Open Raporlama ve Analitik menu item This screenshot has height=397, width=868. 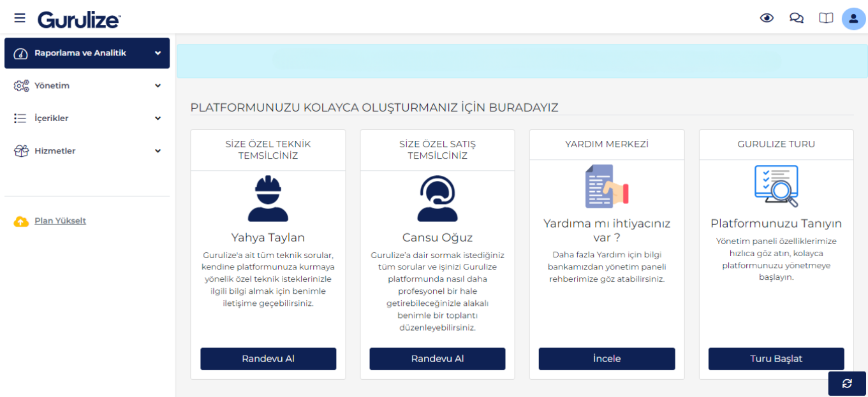[87, 53]
